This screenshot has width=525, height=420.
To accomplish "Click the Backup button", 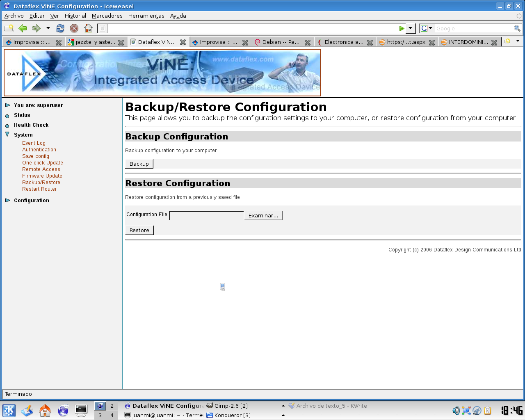I will coord(139,164).
